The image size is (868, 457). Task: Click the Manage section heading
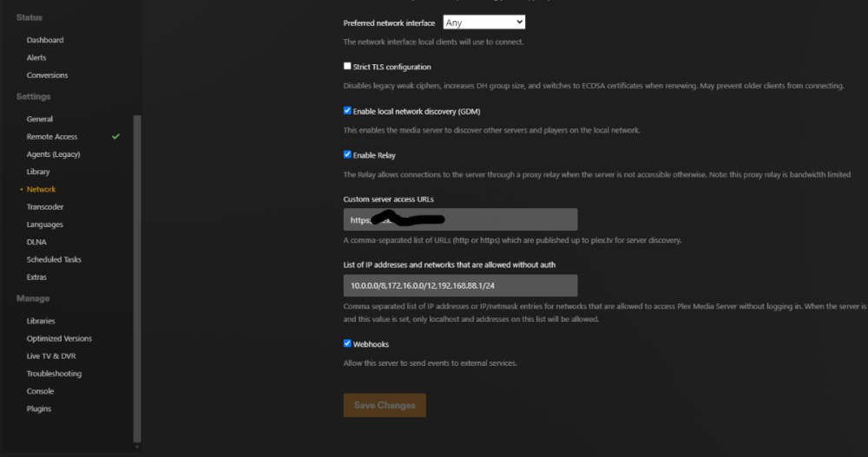click(33, 299)
